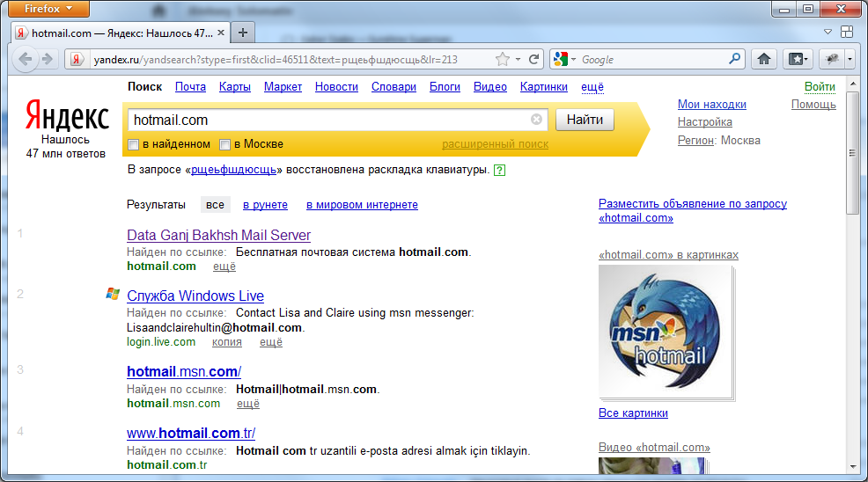Open the Помощь link

coord(813,105)
